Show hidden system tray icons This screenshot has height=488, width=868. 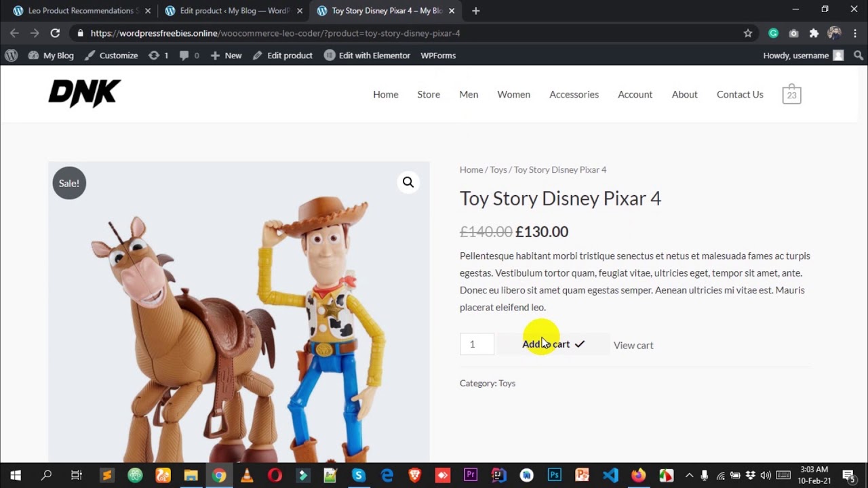point(689,476)
